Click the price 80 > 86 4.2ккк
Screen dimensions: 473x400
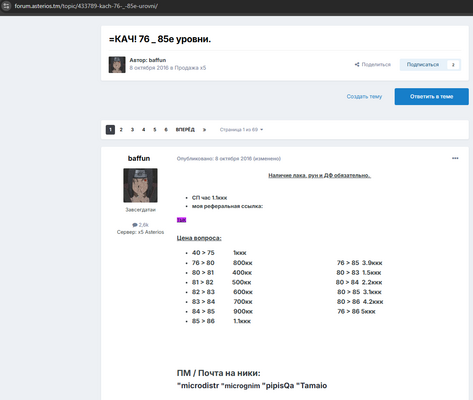[360, 302]
